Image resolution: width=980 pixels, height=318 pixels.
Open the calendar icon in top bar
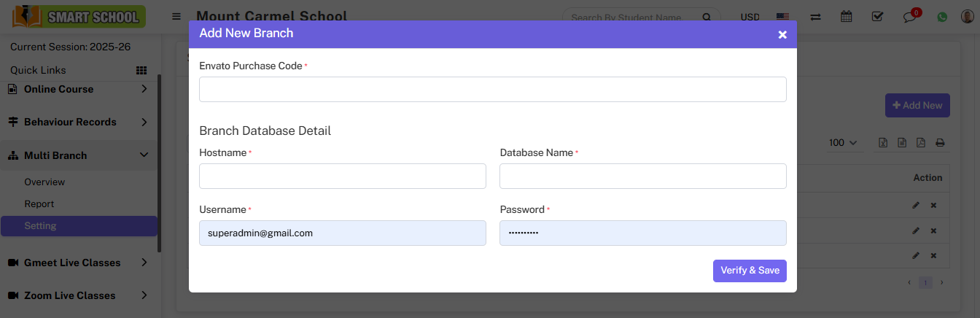846,17
